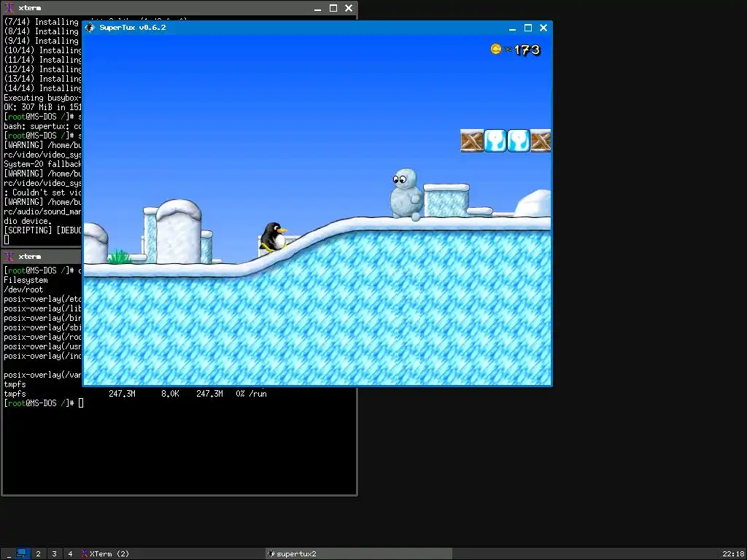Click the green grass tuft near the ice pillars
Image resolution: width=747 pixels, height=560 pixels.
point(119,257)
